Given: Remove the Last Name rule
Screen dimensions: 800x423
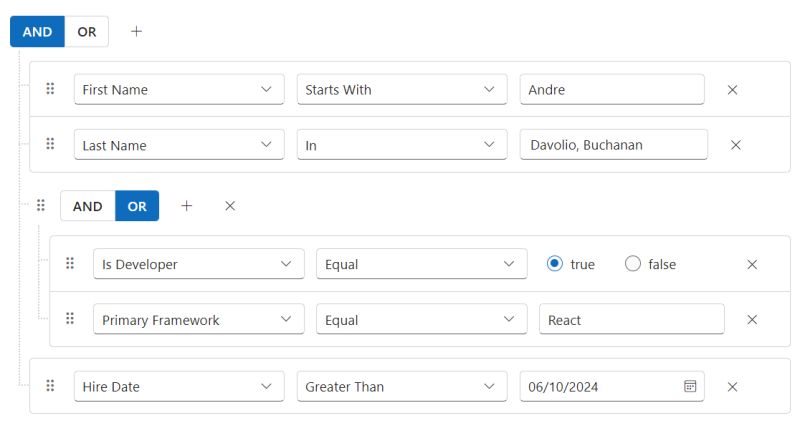Looking at the screenshot, I should tap(735, 145).
